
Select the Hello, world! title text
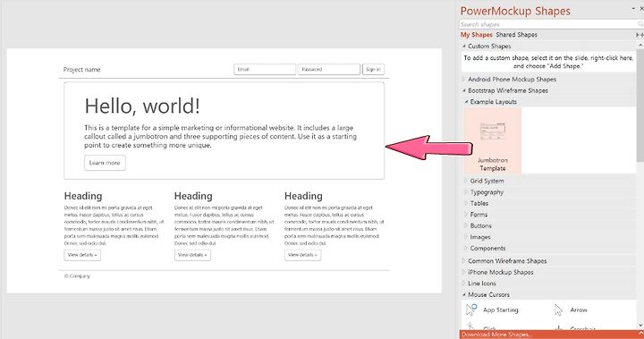click(142, 106)
